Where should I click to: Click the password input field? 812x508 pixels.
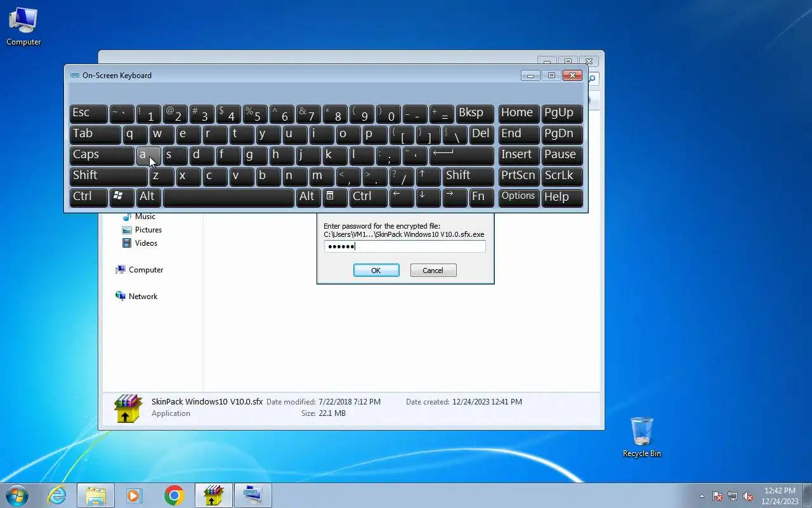[405, 246]
